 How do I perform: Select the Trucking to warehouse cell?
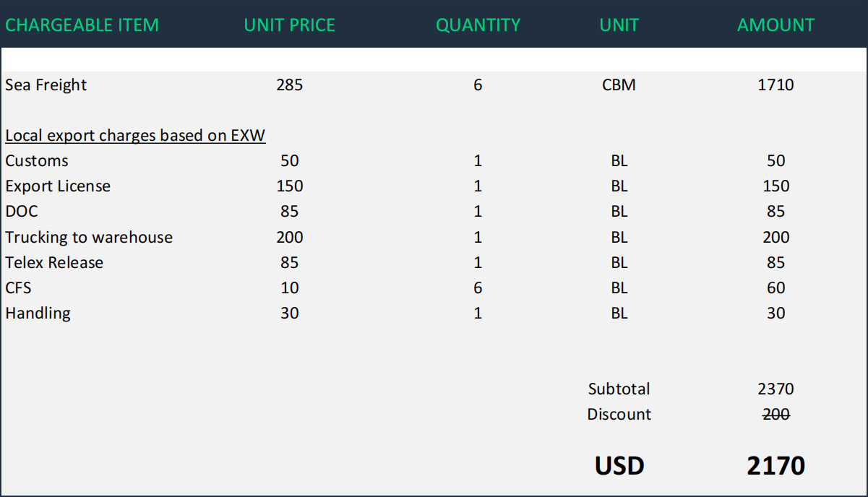pyautogui.click(x=89, y=238)
